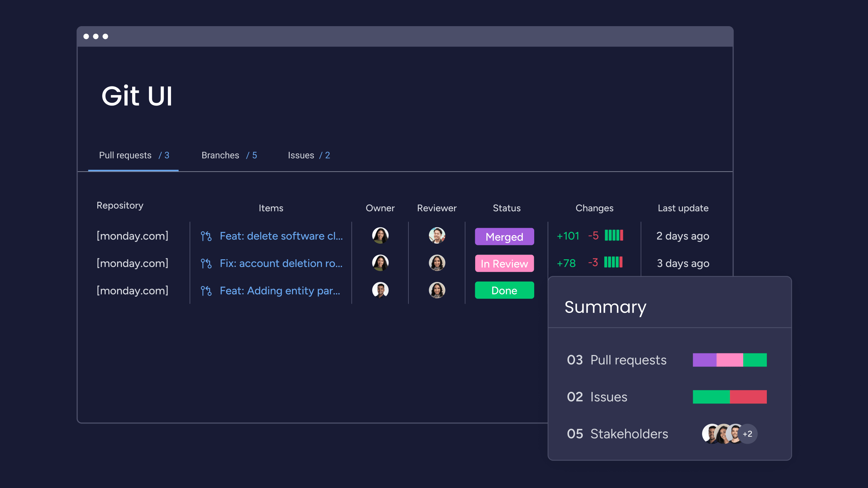Switch to the Branches tab
This screenshot has height=488, width=868.
tap(229, 155)
